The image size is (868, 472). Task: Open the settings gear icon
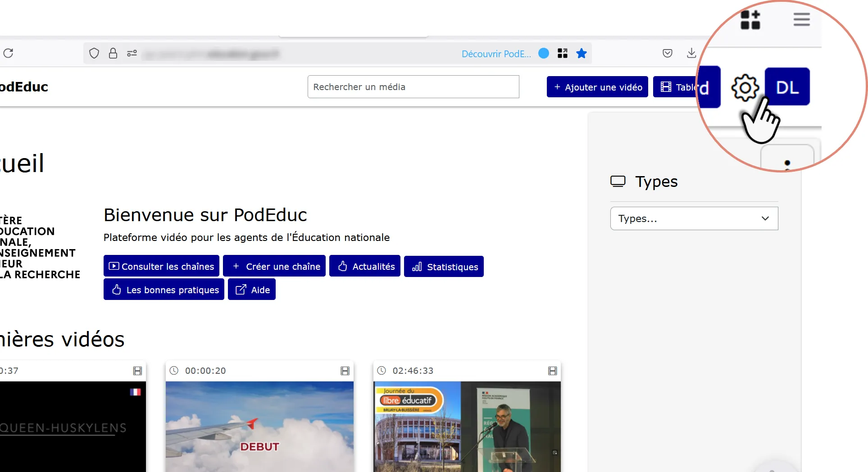pos(745,88)
